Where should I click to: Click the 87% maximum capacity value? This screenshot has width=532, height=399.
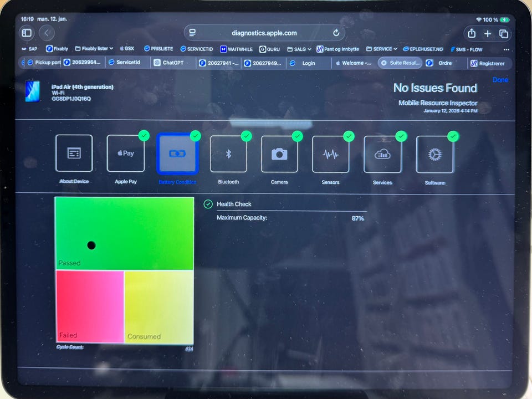coord(357,218)
